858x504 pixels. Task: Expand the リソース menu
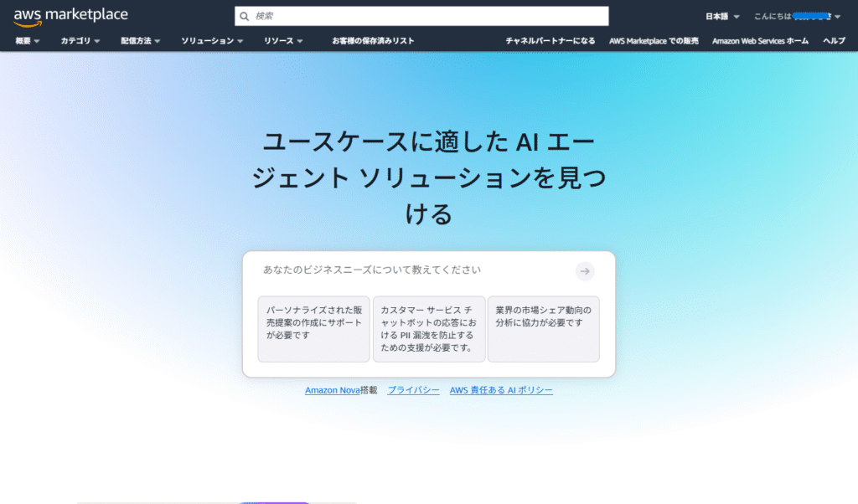pos(283,41)
